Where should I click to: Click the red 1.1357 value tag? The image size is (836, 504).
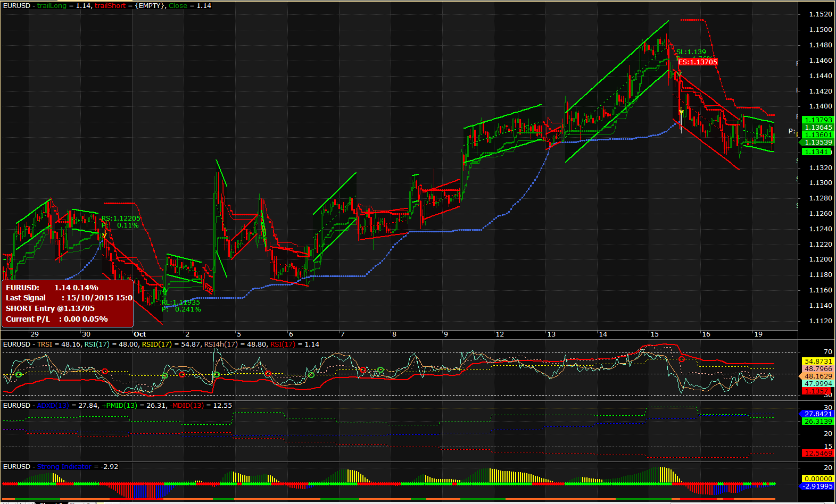[816, 391]
